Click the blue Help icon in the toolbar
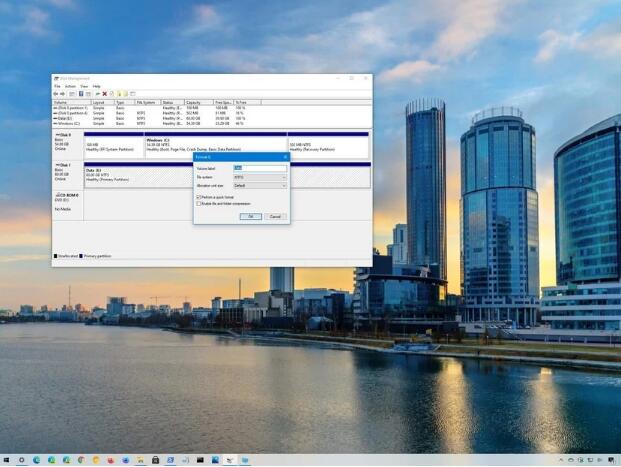 click(81, 94)
